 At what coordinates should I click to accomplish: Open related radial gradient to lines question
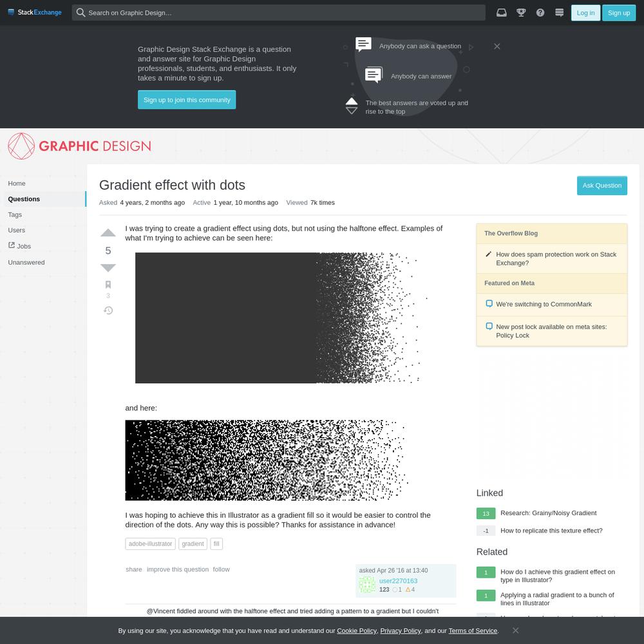coord(557,599)
